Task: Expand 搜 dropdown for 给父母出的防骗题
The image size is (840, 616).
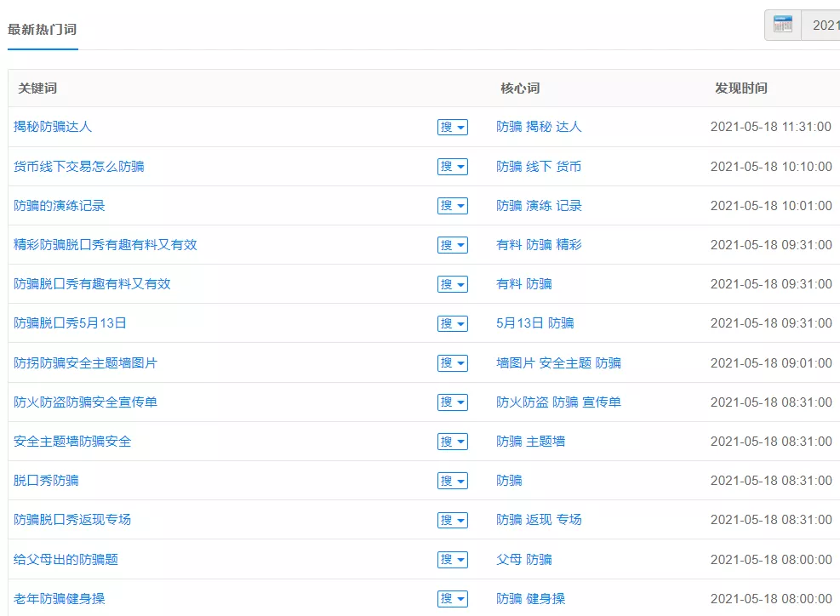Action: (x=453, y=560)
